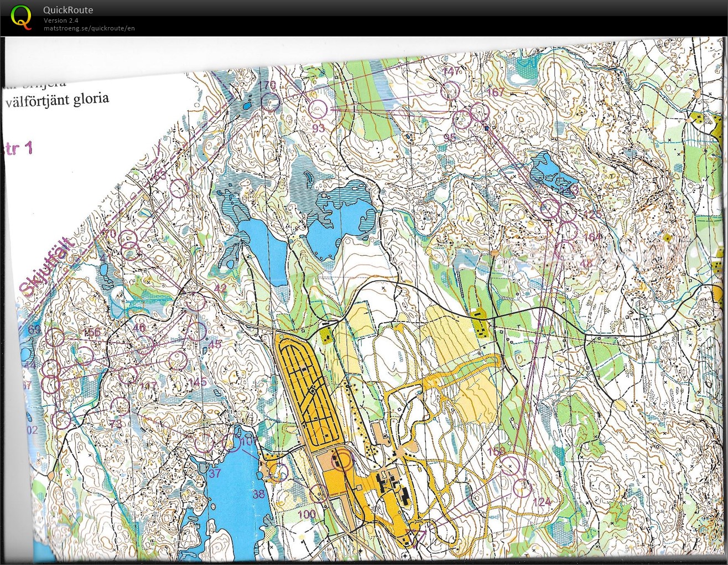Click control number 45 on map
Viewport: 728px width, 565px height.
pos(215,344)
